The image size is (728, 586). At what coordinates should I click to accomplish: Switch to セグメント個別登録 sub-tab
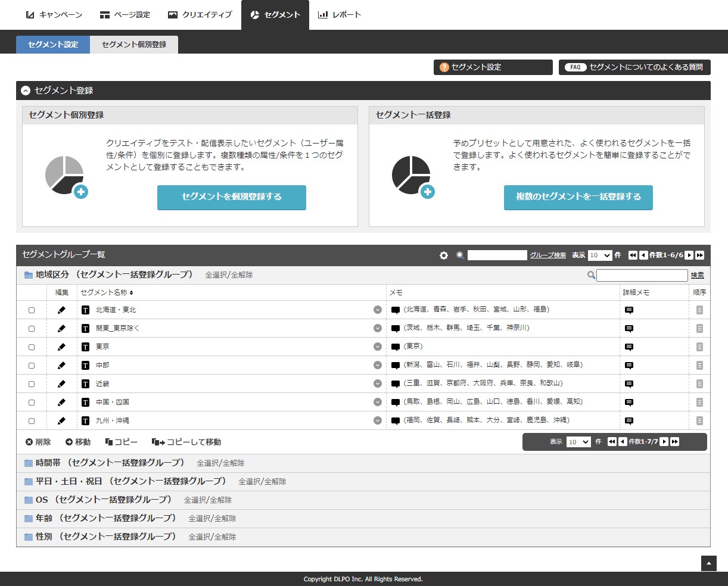point(134,45)
